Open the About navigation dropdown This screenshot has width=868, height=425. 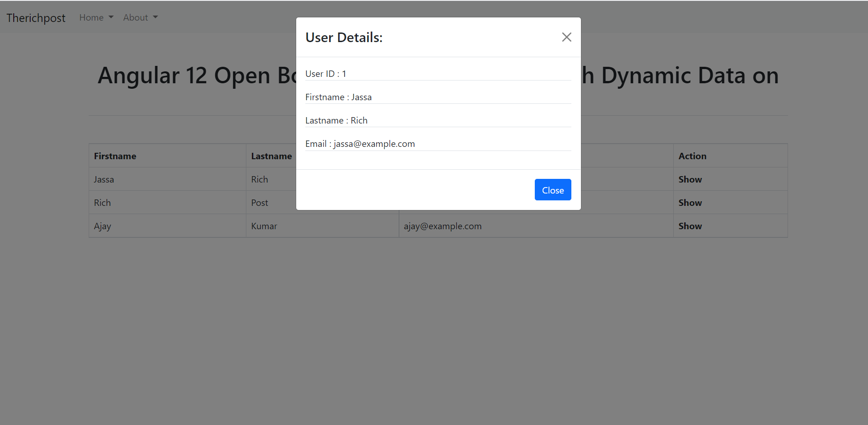tap(136, 17)
